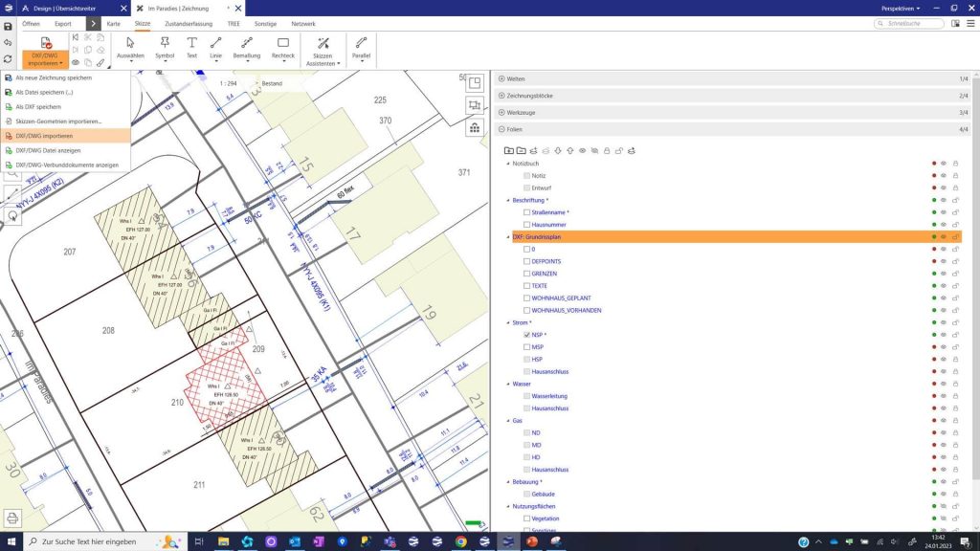The image size is (980, 551).
Task: Click green status dot of TEXTE layer
Action: point(933,286)
